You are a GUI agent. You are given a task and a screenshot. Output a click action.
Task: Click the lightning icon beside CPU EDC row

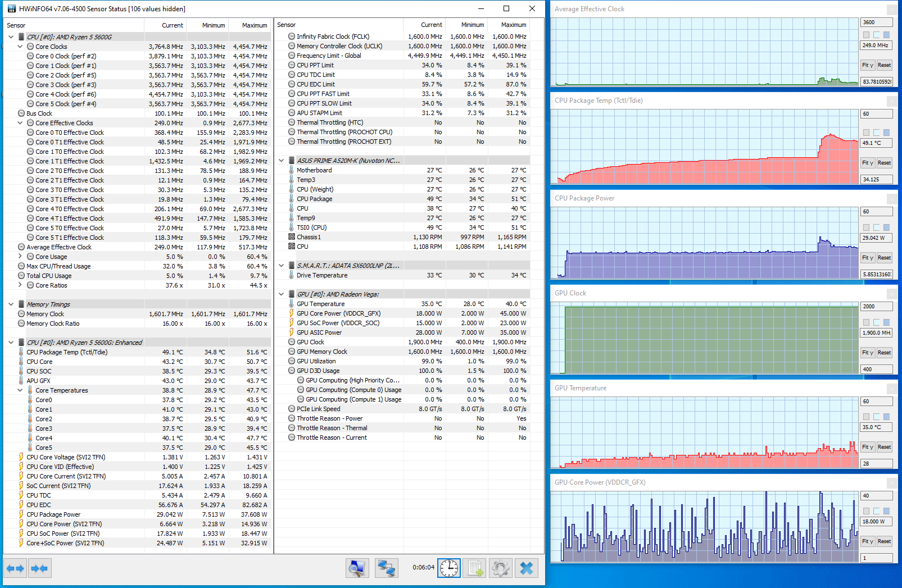point(21,505)
